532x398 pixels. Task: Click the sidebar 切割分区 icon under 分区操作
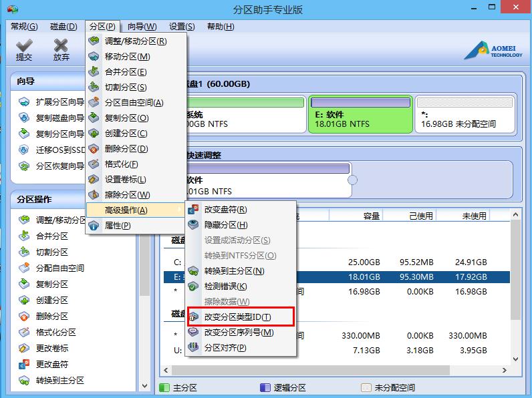24,252
